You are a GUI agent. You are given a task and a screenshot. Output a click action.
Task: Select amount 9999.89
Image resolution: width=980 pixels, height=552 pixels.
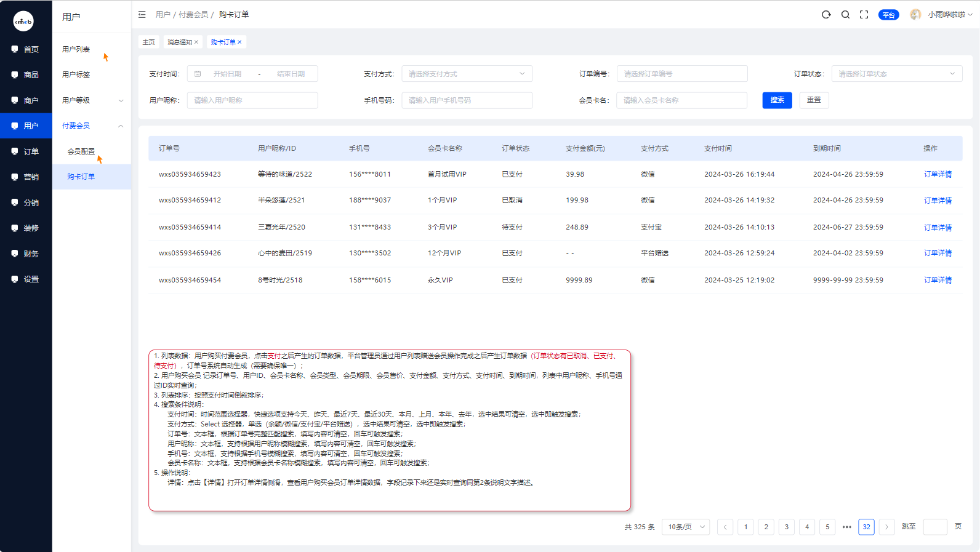coord(579,280)
